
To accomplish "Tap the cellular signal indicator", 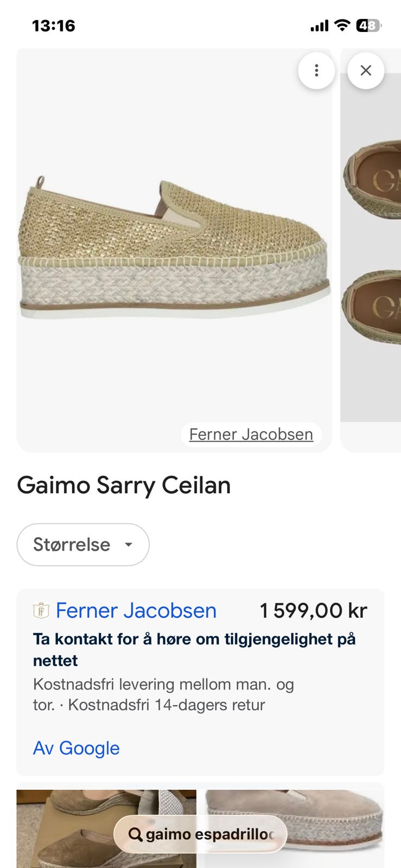I will coord(321,25).
